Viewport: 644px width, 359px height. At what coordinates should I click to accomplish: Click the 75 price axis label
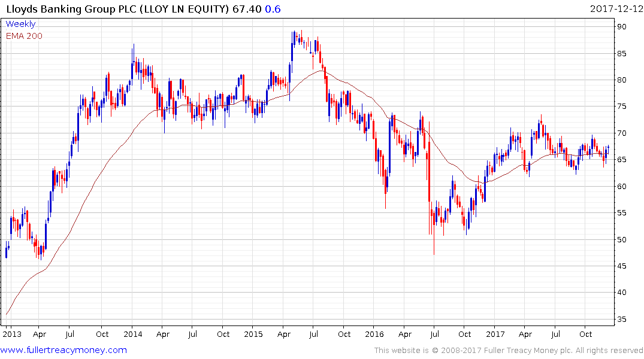click(621, 107)
